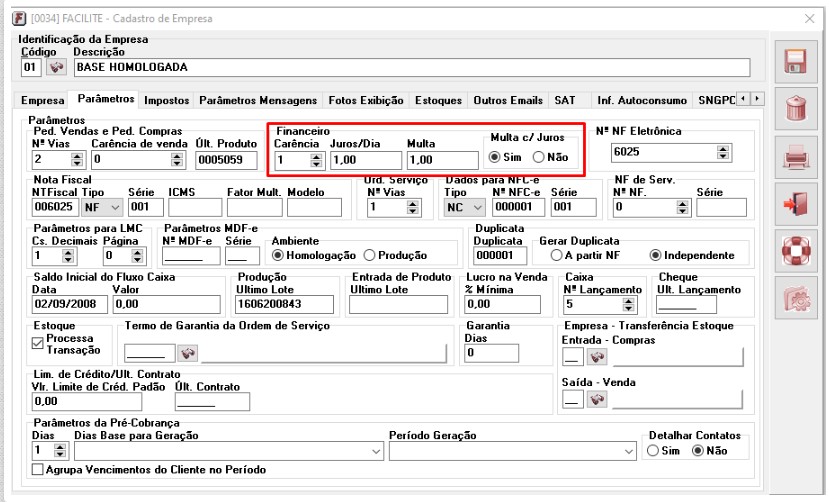The width and height of the screenshot is (829, 502).
Task: Switch to the Estoques tab
Action: tap(438, 100)
